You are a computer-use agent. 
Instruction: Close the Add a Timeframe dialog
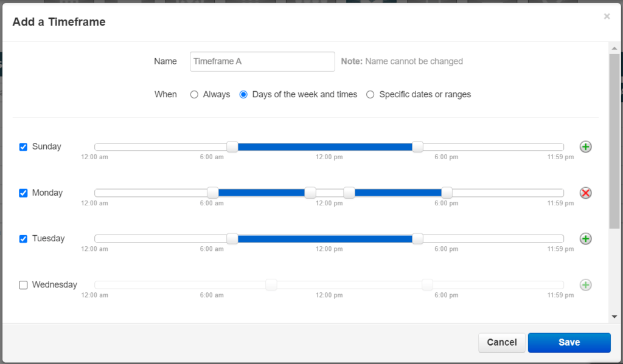click(607, 16)
